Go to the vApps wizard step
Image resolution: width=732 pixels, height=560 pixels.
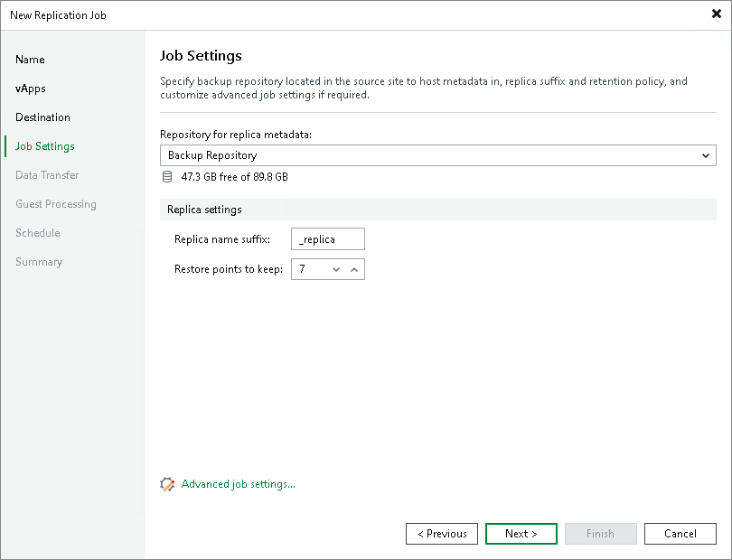[31, 89]
